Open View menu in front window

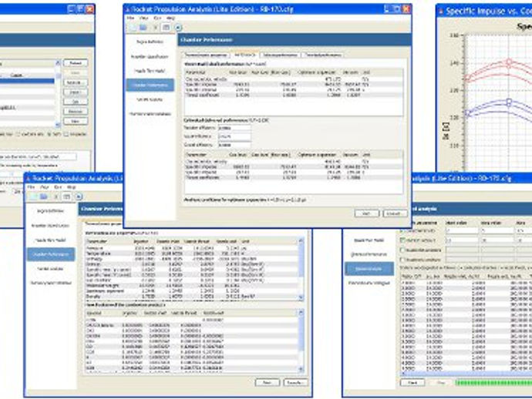point(143,18)
